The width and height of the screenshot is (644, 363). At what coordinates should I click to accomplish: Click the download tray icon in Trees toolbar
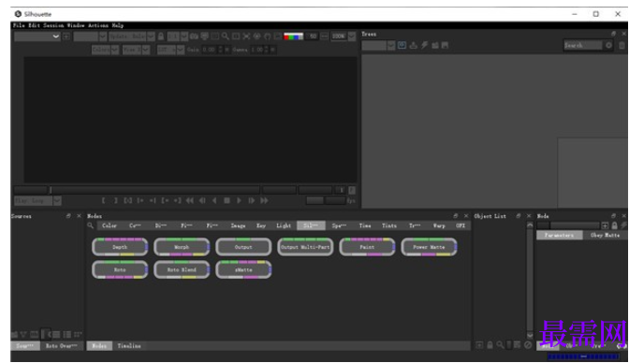click(413, 45)
